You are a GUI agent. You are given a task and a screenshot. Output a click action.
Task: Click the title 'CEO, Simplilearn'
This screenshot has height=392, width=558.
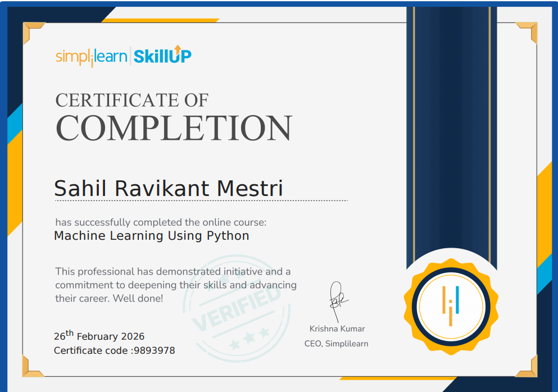click(336, 344)
